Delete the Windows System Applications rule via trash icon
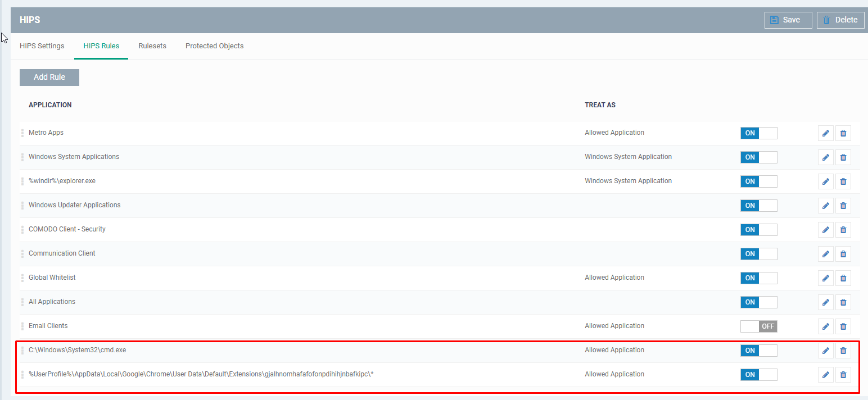This screenshot has width=868, height=400. click(843, 157)
